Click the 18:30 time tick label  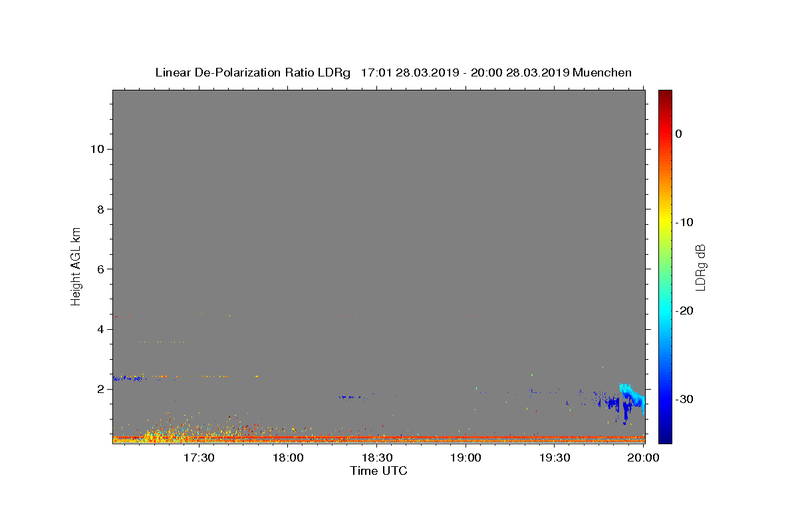[x=377, y=458]
